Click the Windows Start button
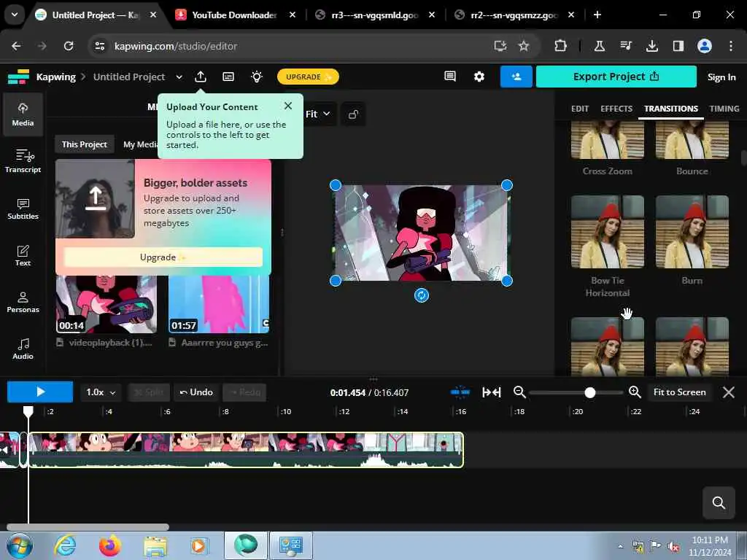The height and width of the screenshot is (560, 747). [20, 545]
